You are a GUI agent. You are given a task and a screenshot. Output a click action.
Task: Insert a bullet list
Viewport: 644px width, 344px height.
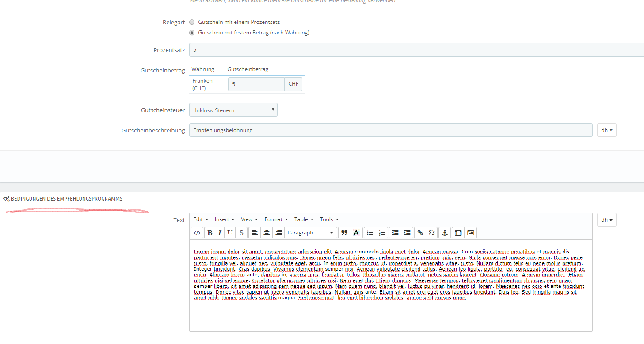[x=370, y=233]
